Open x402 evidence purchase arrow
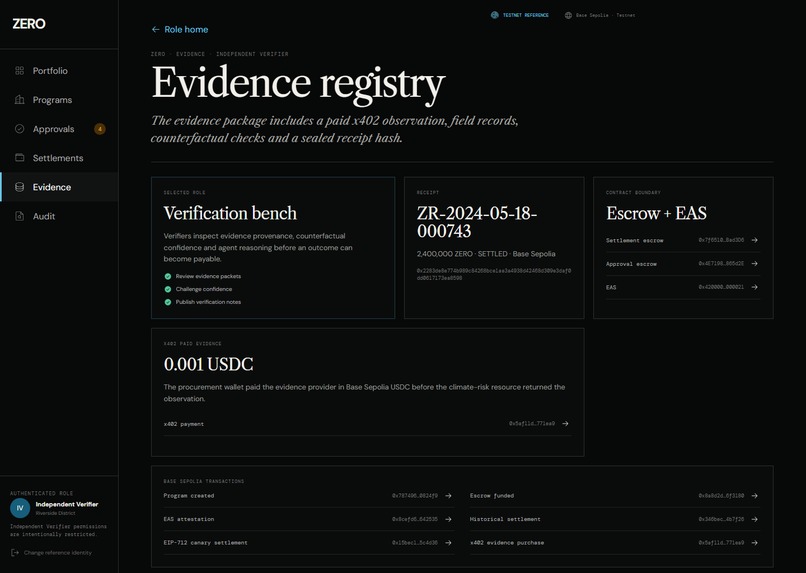This screenshot has height=573, width=806. click(x=755, y=543)
